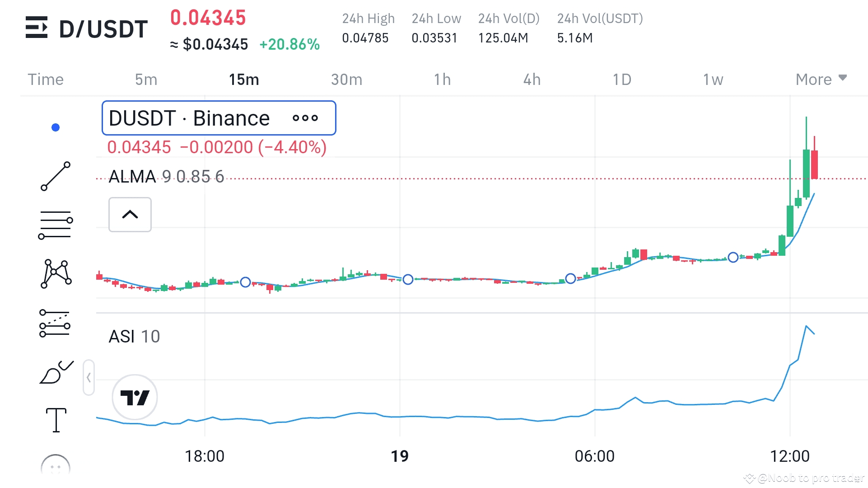Expand the More timeframes dropdown
This screenshot has width=868, height=488.
pyautogui.click(x=821, y=79)
